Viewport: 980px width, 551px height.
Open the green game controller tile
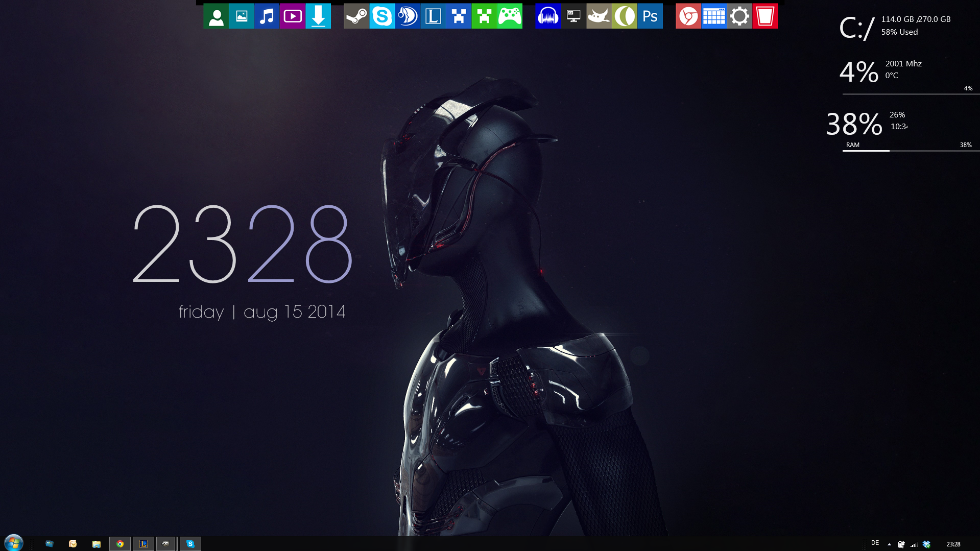click(x=510, y=16)
